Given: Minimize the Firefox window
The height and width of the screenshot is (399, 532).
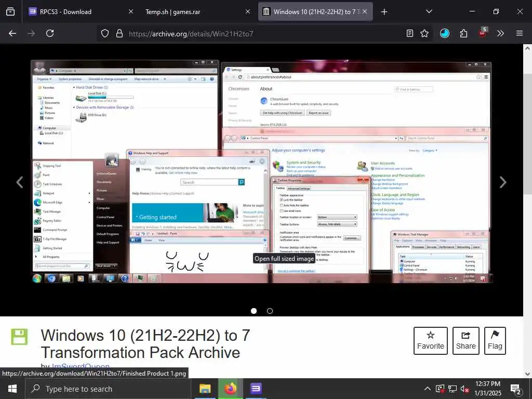Looking at the screenshot, I should click(x=472, y=11).
